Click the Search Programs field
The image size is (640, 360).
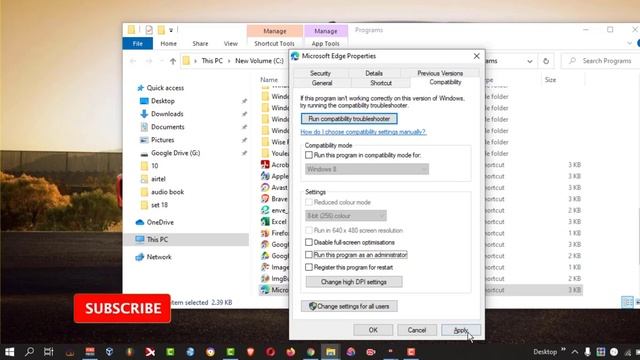(601, 61)
